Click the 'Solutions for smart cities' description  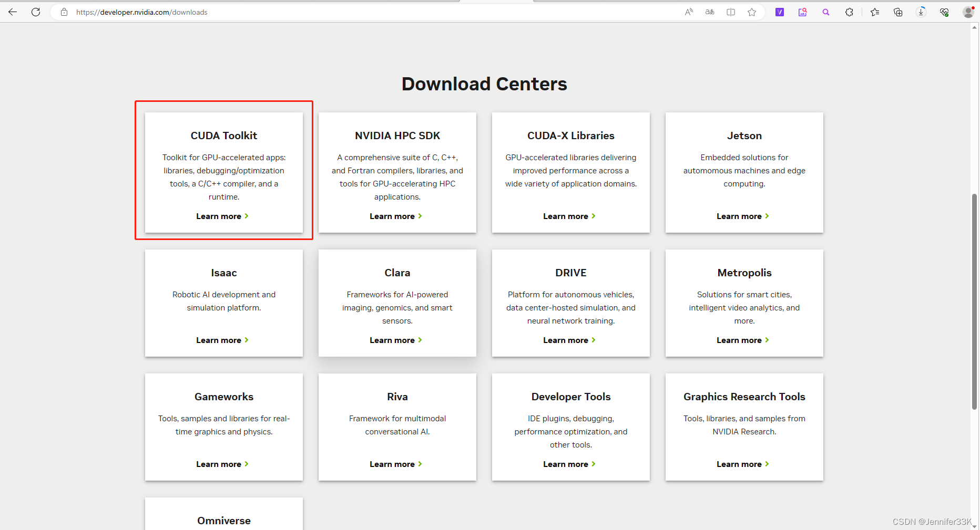(744, 308)
